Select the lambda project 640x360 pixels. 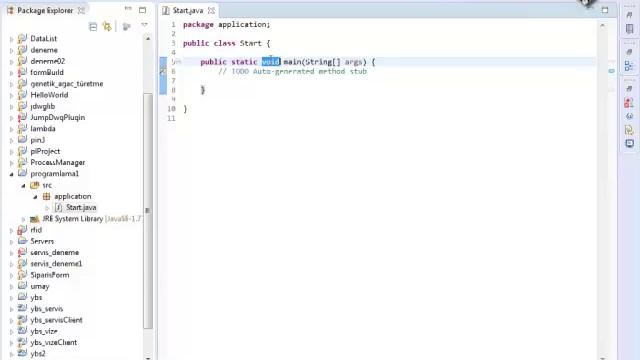click(43, 129)
